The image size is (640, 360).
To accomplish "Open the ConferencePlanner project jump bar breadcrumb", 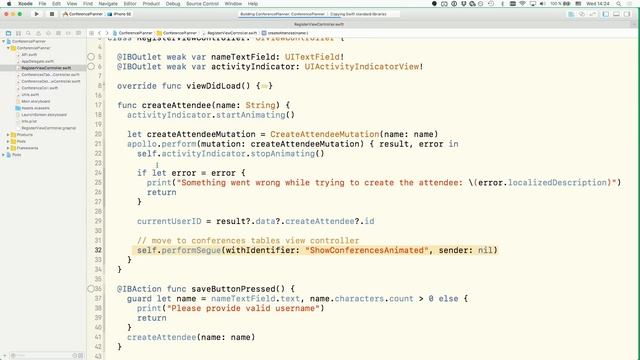I will click(132, 33).
